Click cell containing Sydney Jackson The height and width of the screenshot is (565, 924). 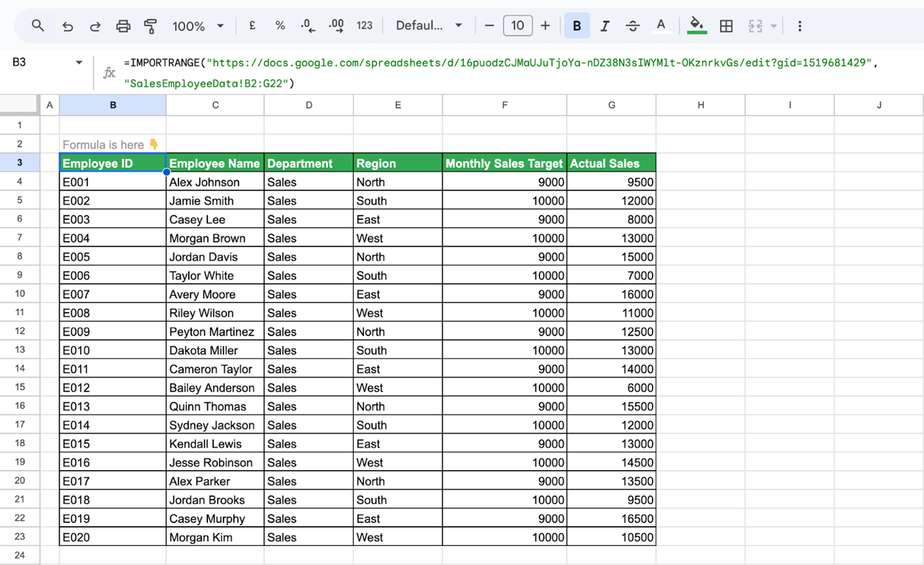(x=215, y=425)
